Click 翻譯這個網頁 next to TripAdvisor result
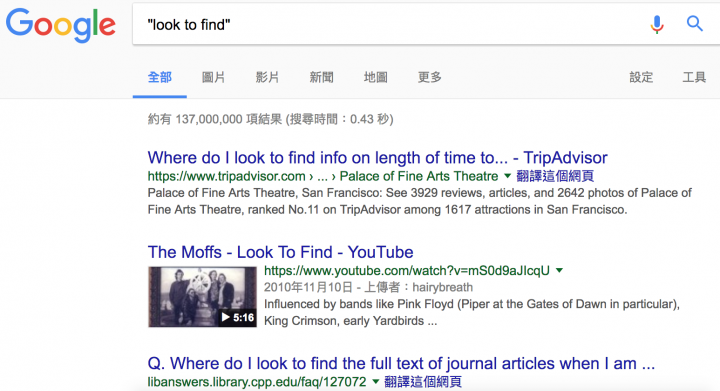 tap(555, 176)
